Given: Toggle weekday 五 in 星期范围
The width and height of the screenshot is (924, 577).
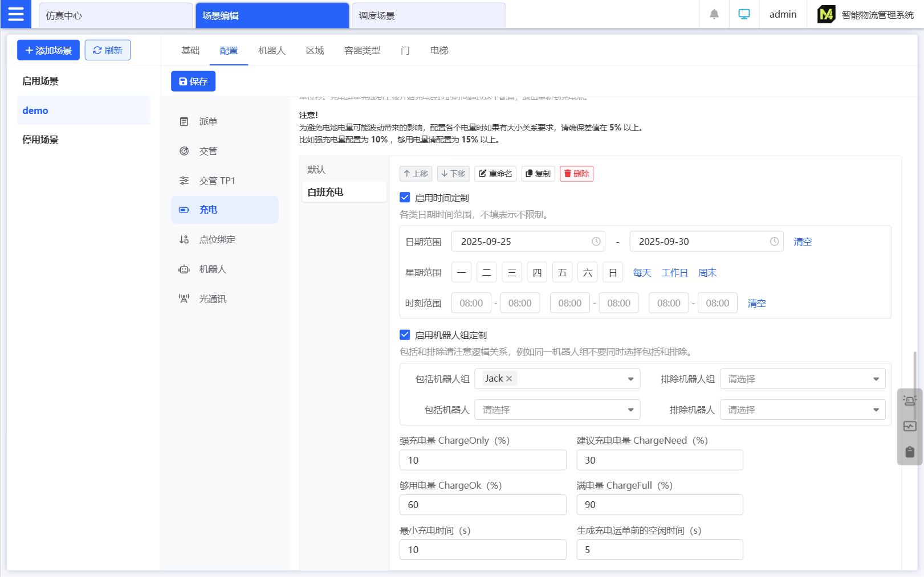Looking at the screenshot, I should (x=562, y=272).
